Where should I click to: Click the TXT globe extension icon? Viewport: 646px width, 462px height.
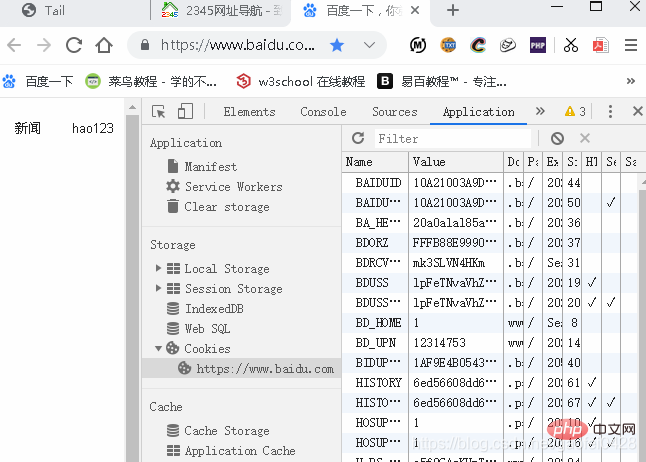click(448, 45)
